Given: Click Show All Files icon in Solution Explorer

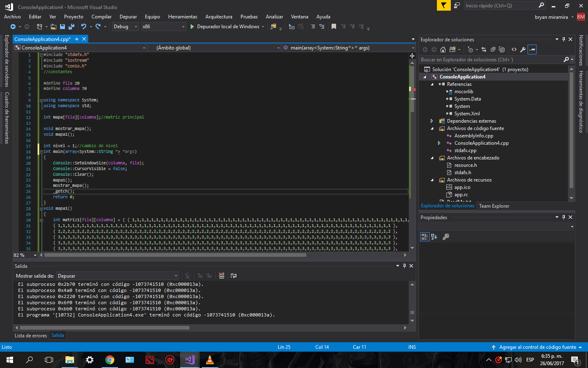Looking at the screenshot, I should pos(502,49).
